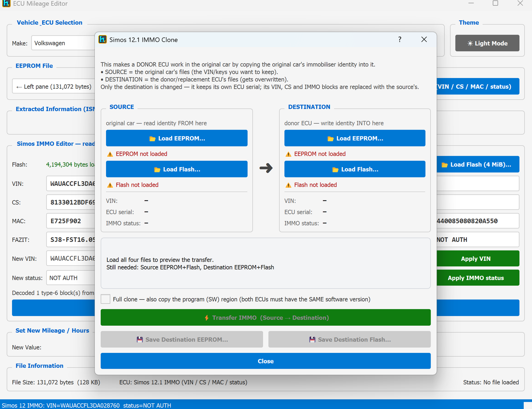Click the Source Load Flash folder icon
Viewport: 532px width, 409px height.
click(x=157, y=170)
